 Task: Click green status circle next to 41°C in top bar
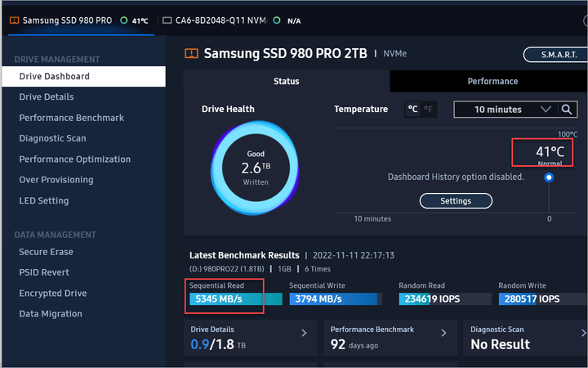click(x=124, y=20)
